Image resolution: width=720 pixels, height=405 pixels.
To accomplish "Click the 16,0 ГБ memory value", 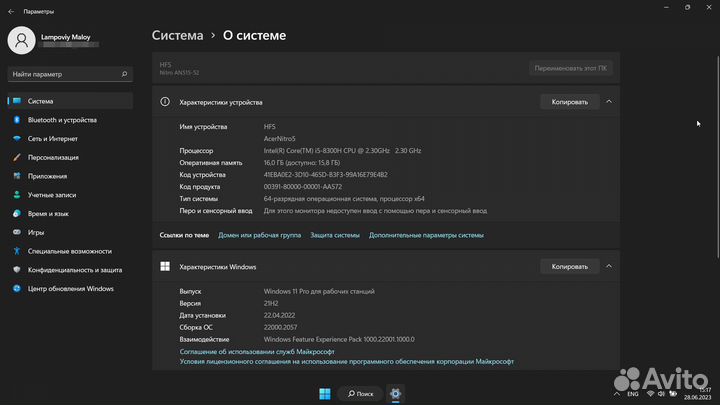I will tap(302, 163).
